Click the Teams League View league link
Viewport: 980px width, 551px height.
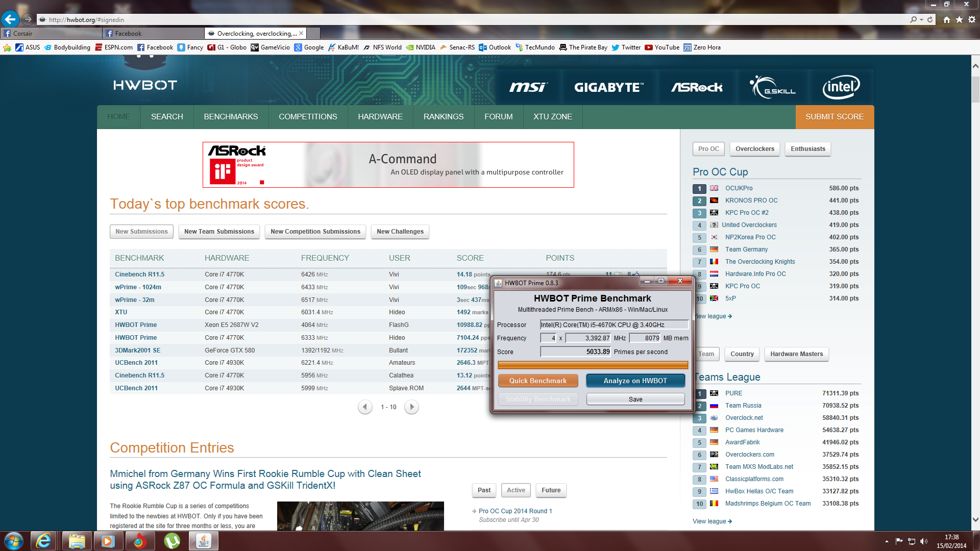point(712,521)
